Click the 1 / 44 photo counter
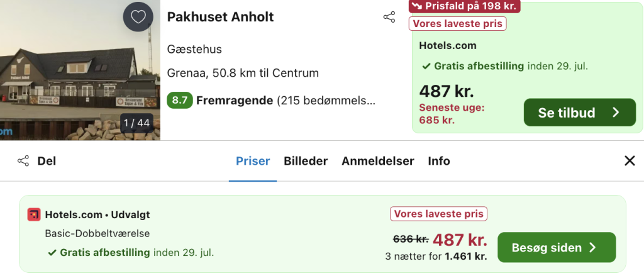 click(136, 123)
